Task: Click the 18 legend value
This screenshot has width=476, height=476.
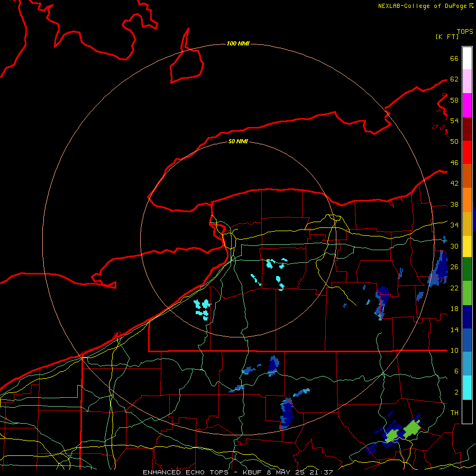Action: pos(454,309)
